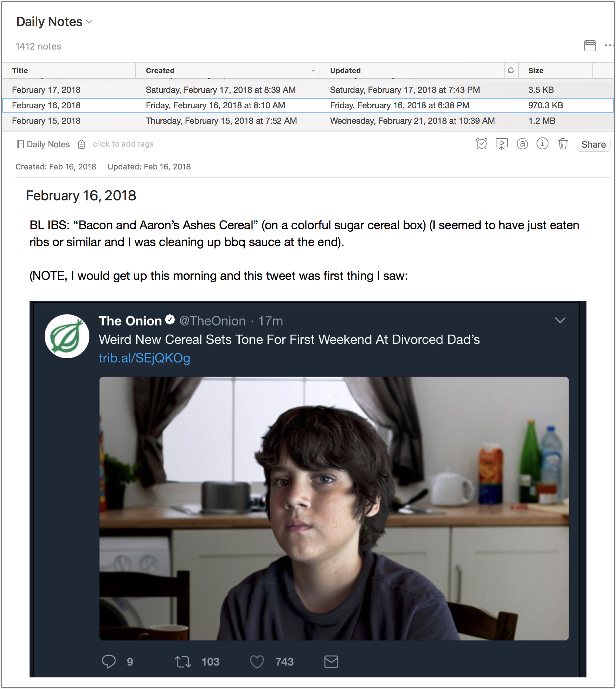Image resolution: width=616 pixels, height=689 pixels.
Task: Click the tweet reply bubble icon
Action: coord(109,662)
